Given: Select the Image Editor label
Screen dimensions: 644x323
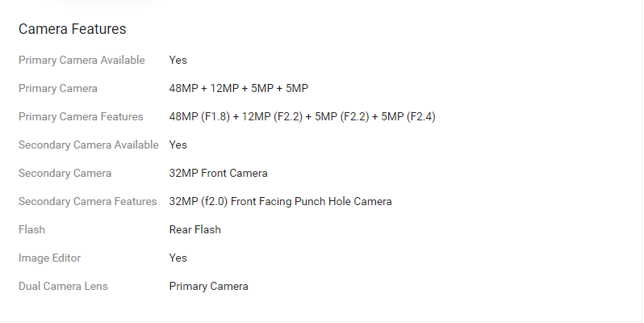Looking at the screenshot, I should (x=49, y=258).
